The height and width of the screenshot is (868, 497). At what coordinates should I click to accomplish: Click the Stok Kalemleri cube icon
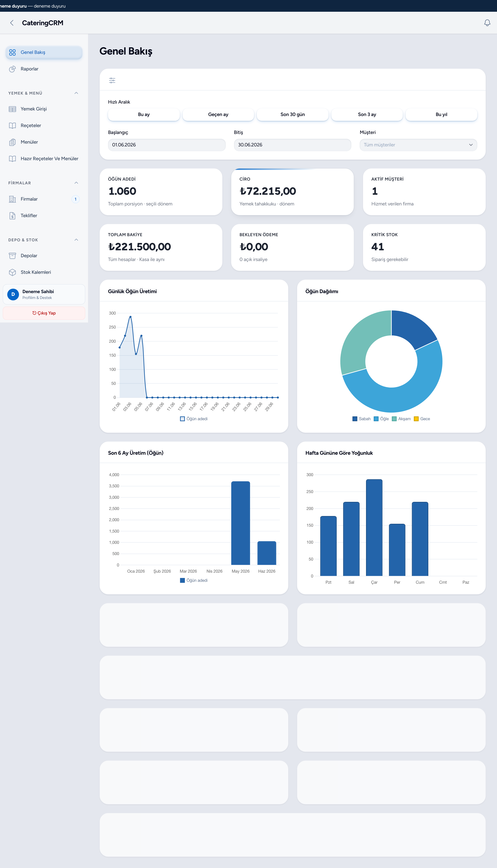tap(12, 272)
